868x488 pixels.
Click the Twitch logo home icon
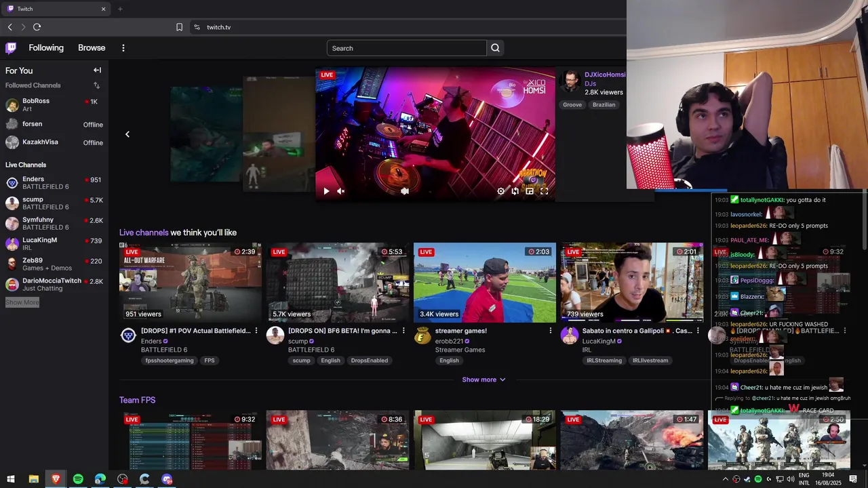pyautogui.click(x=11, y=48)
